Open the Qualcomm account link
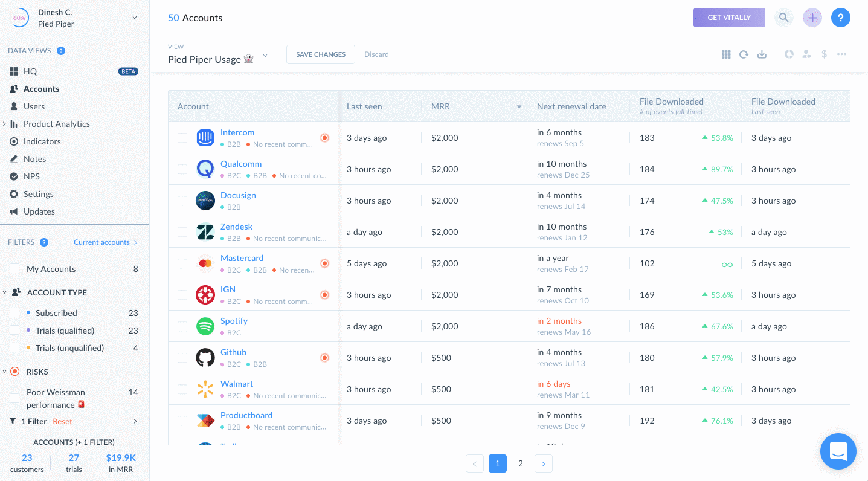 click(241, 164)
